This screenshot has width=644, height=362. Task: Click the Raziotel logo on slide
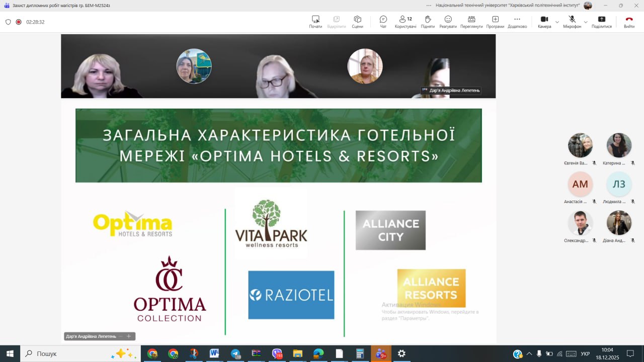291,295
